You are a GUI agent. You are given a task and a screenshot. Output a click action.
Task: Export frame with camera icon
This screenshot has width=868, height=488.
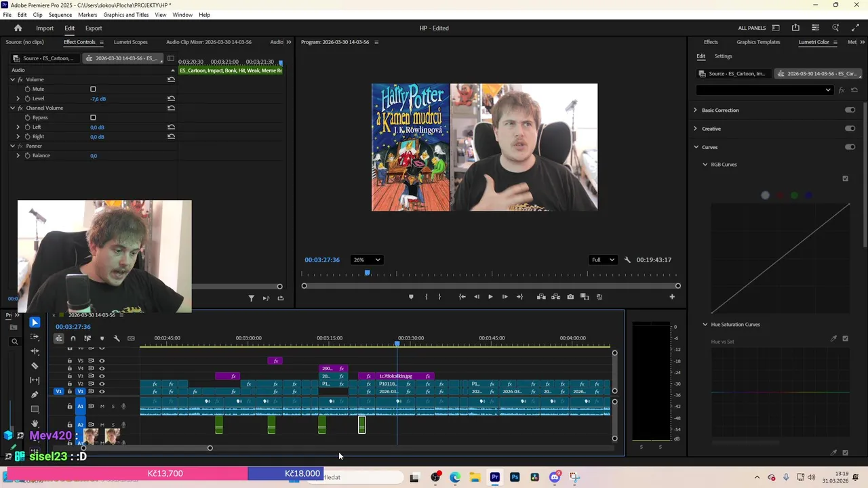point(570,297)
